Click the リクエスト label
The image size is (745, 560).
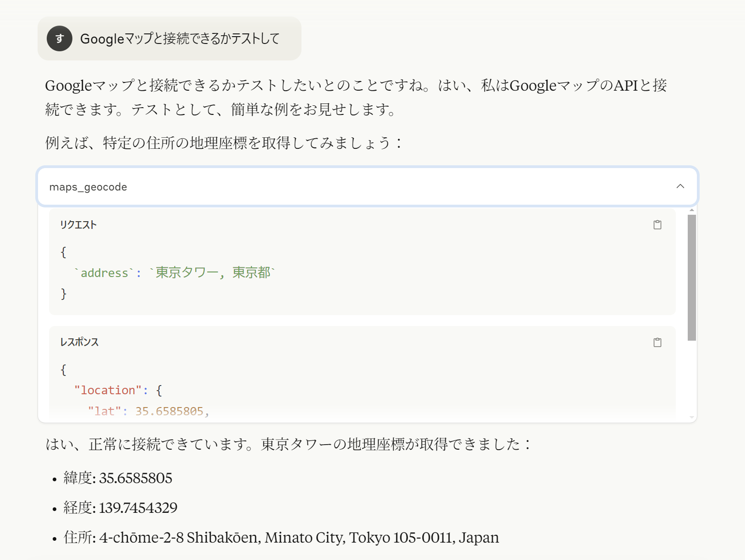(x=78, y=225)
